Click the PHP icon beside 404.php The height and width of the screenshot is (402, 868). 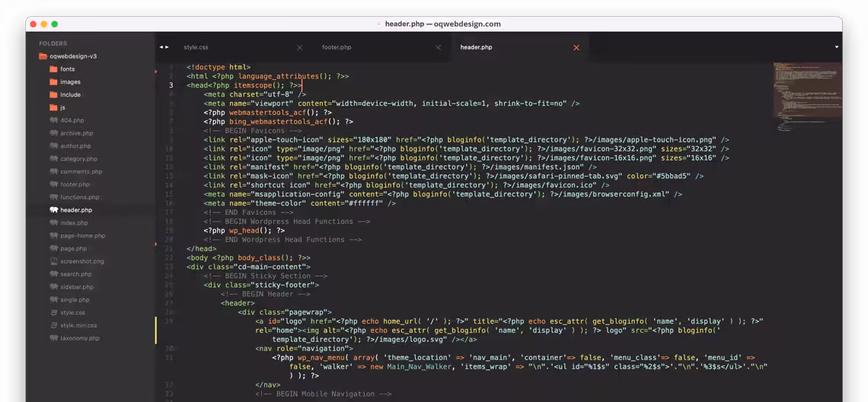(54, 120)
